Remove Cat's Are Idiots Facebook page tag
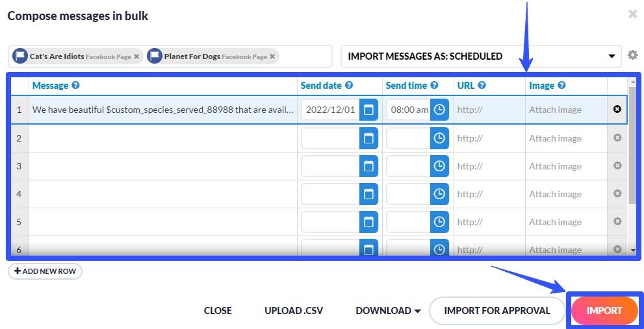 [136, 56]
